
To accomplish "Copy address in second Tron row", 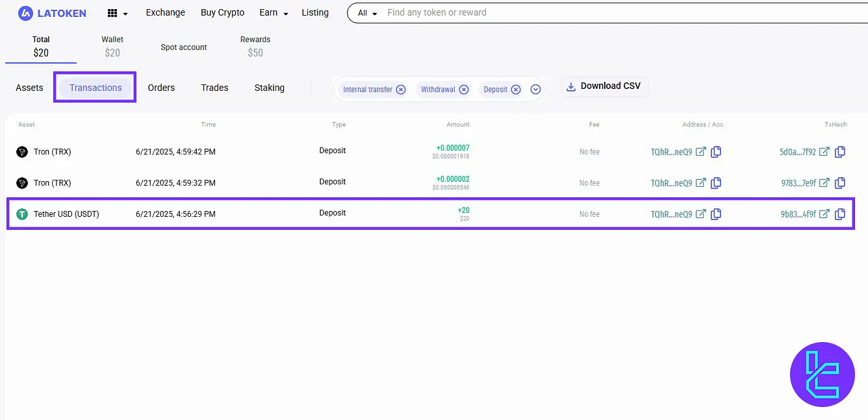I will [716, 183].
